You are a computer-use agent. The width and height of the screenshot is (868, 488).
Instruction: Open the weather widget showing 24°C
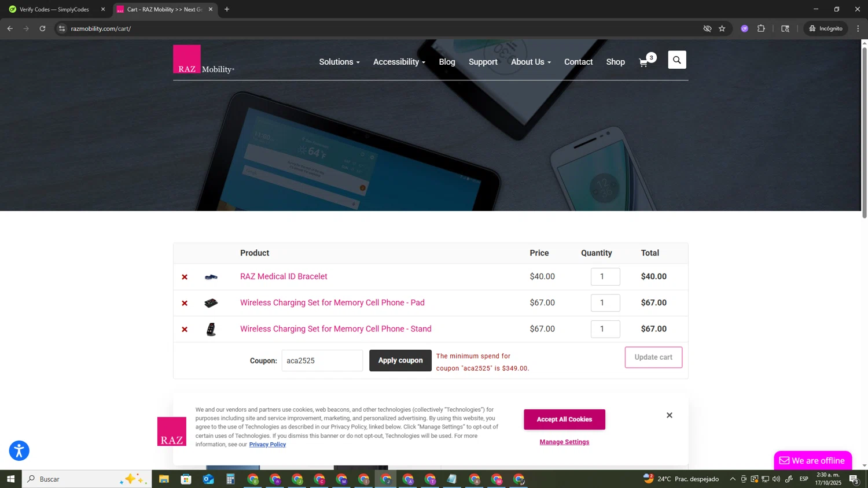coord(681,479)
